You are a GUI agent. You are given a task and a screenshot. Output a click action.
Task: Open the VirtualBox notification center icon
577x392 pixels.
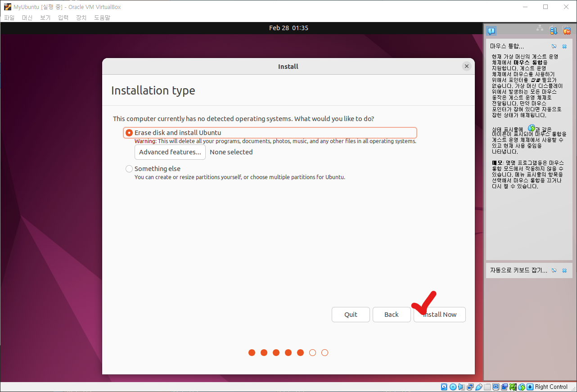[x=491, y=31]
